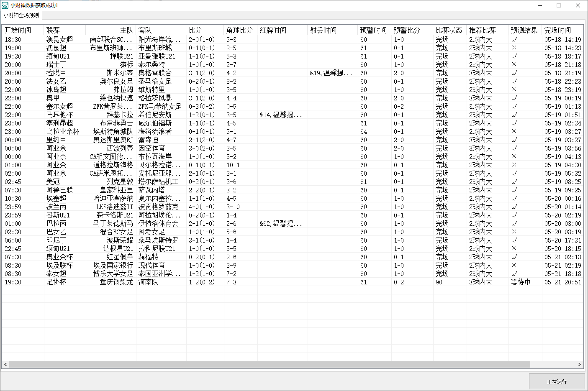Select the 瑞士丁 league cell
This screenshot has height=391, width=588.
pyautogui.click(x=56, y=64)
